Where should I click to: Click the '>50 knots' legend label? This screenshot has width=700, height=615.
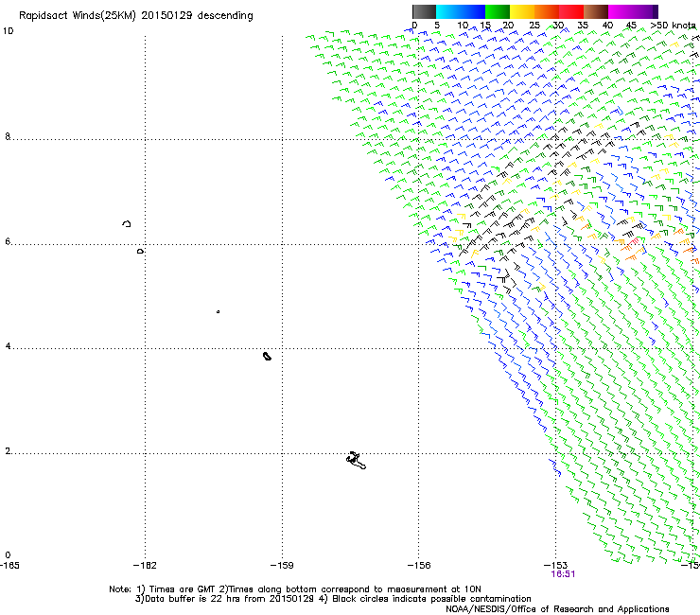point(673,26)
